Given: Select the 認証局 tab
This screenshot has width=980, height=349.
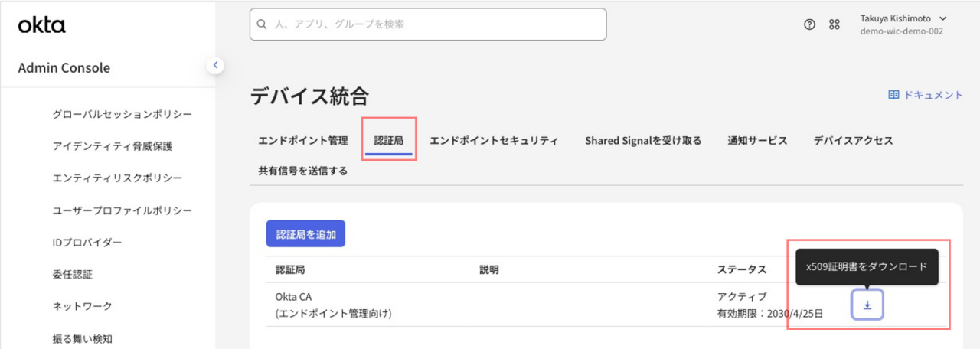Looking at the screenshot, I should click(x=389, y=141).
